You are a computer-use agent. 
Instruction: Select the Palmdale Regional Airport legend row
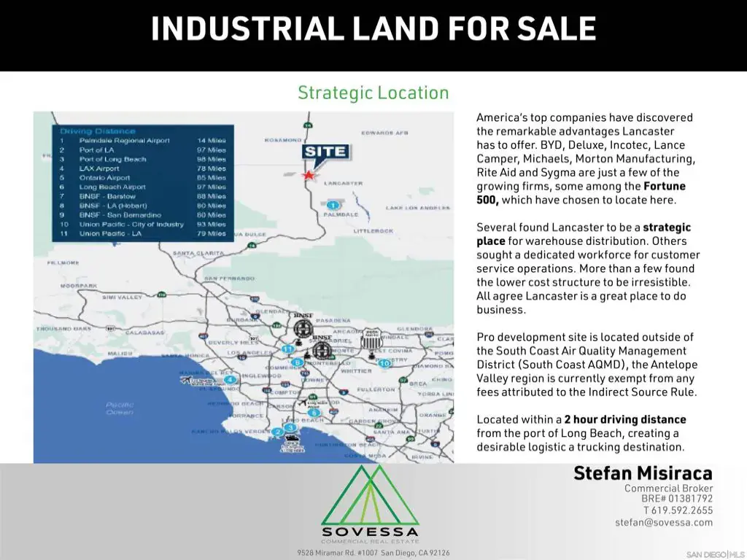tap(142, 141)
